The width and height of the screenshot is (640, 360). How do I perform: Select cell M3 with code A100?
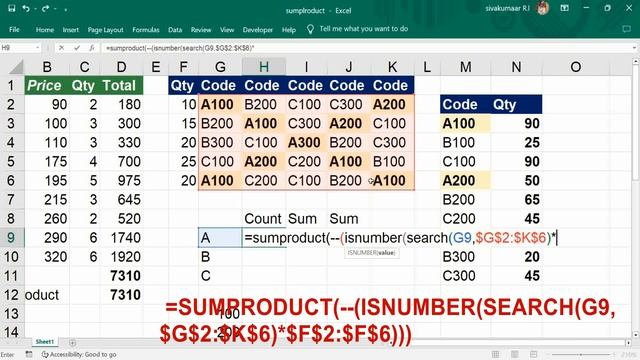[465, 123]
